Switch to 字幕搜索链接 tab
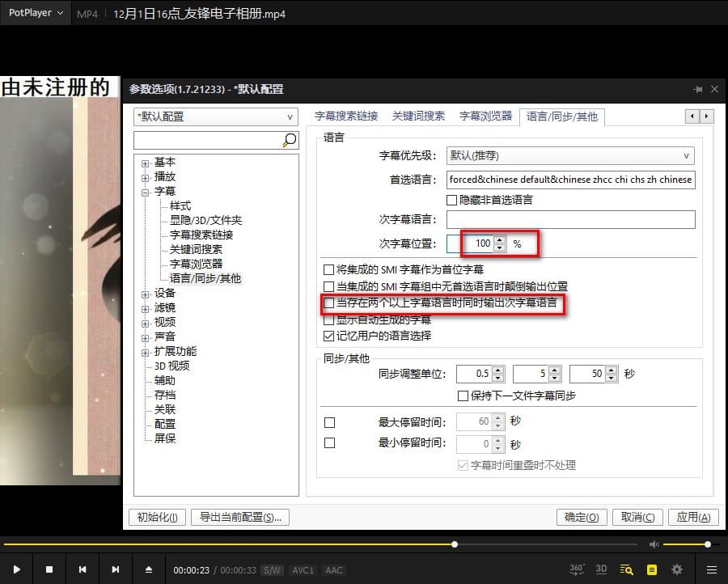 pos(346,116)
